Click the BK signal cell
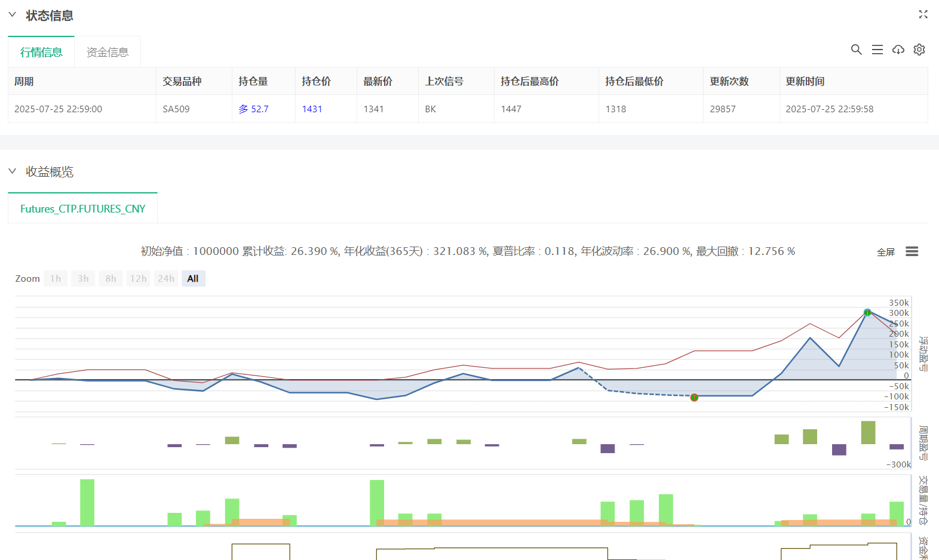 click(x=456, y=109)
